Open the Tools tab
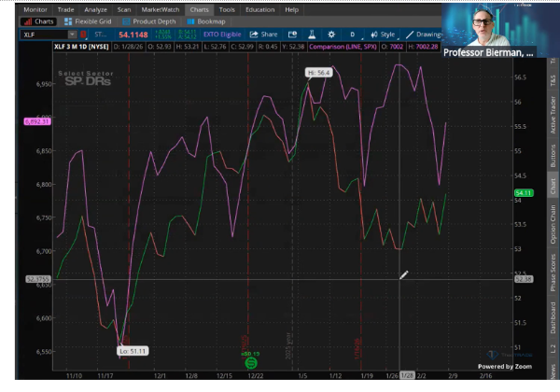This screenshot has width=560, height=392. [x=227, y=9]
